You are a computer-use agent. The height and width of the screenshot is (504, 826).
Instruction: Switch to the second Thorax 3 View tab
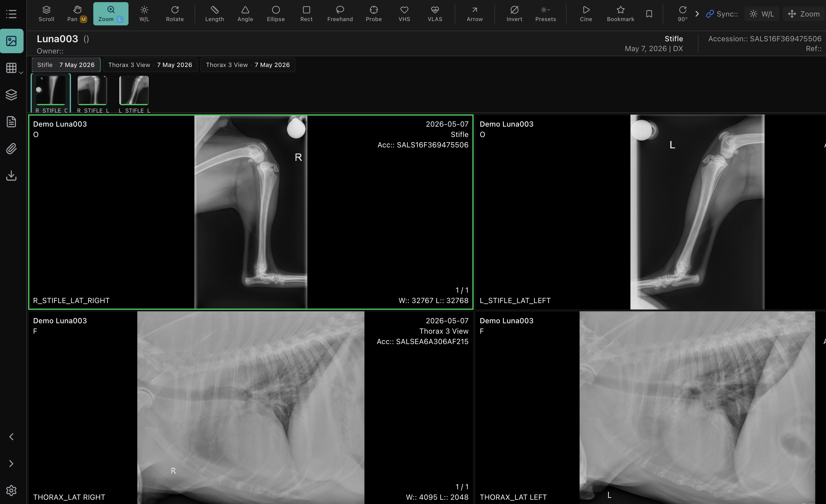point(248,65)
